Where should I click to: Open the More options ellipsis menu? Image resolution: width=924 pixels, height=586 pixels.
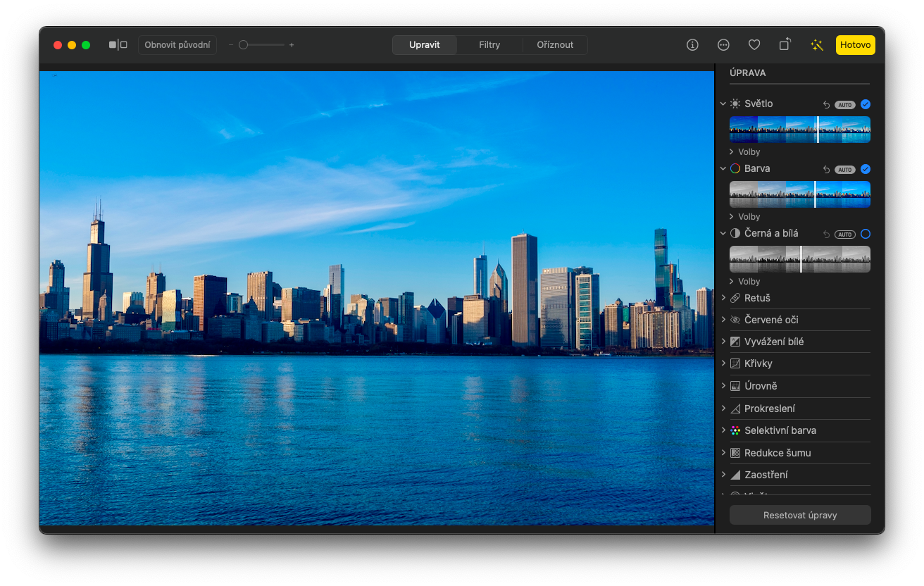tap(723, 45)
